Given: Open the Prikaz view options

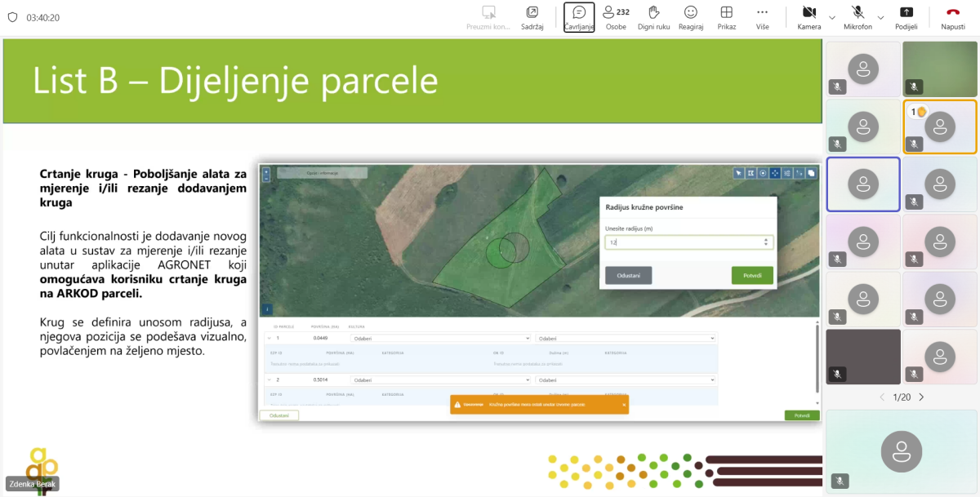Looking at the screenshot, I should click(726, 17).
